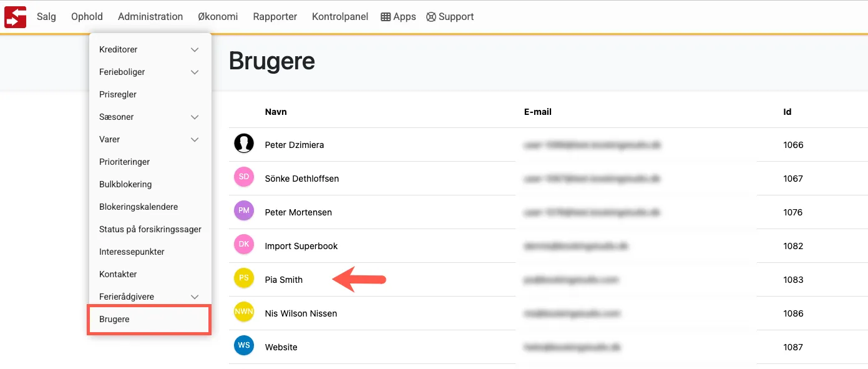868x369 pixels.
Task: Click the blue WS avatar icon
Action: tap(244, 345)
